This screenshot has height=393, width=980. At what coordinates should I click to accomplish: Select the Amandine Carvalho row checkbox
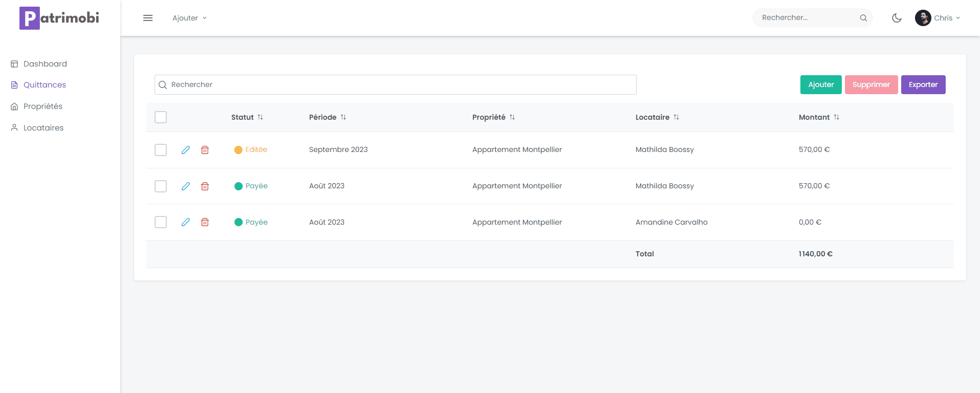click(x=161, y=222)
